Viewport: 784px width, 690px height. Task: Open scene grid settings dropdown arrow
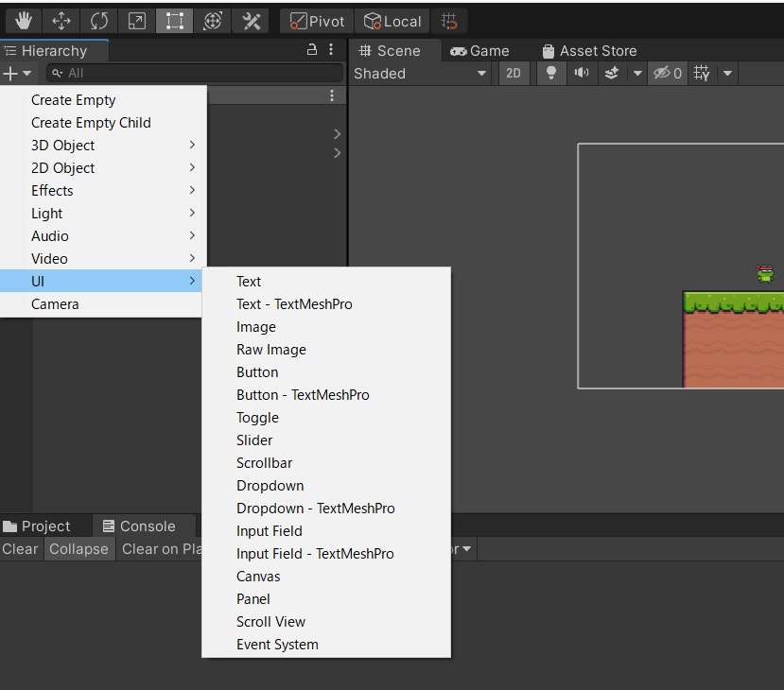pos(727,74)
